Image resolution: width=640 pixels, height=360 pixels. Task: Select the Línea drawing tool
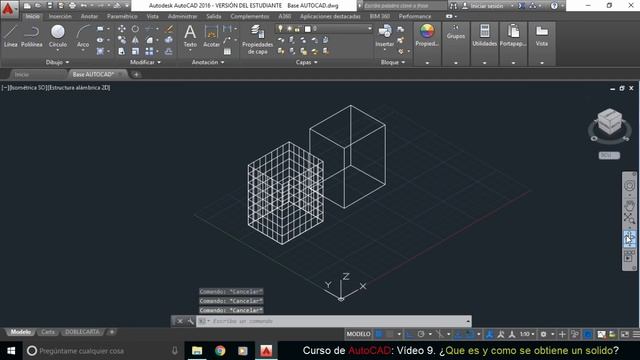[11, 36]
